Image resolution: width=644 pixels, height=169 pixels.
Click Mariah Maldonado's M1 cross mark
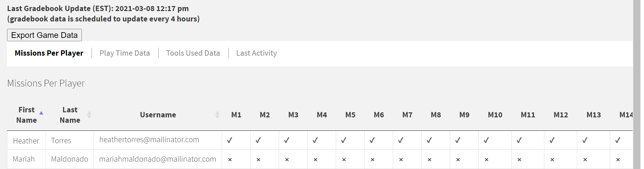click(230, 160)
